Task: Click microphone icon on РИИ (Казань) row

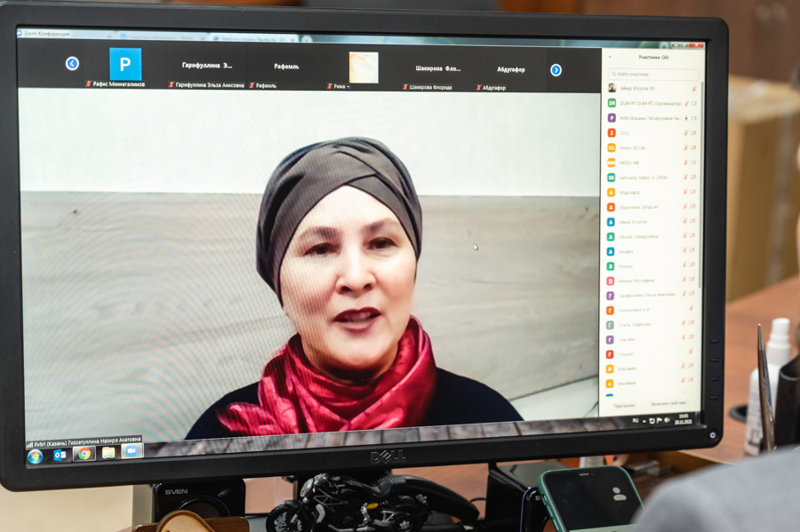Action: pos(686,118)
